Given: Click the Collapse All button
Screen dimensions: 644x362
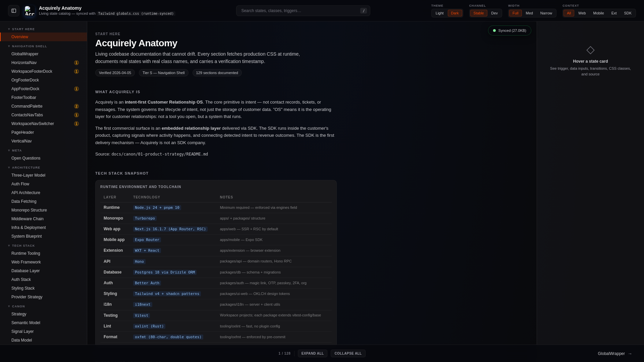Looking at the screenshot, I should tap(348, 354).
